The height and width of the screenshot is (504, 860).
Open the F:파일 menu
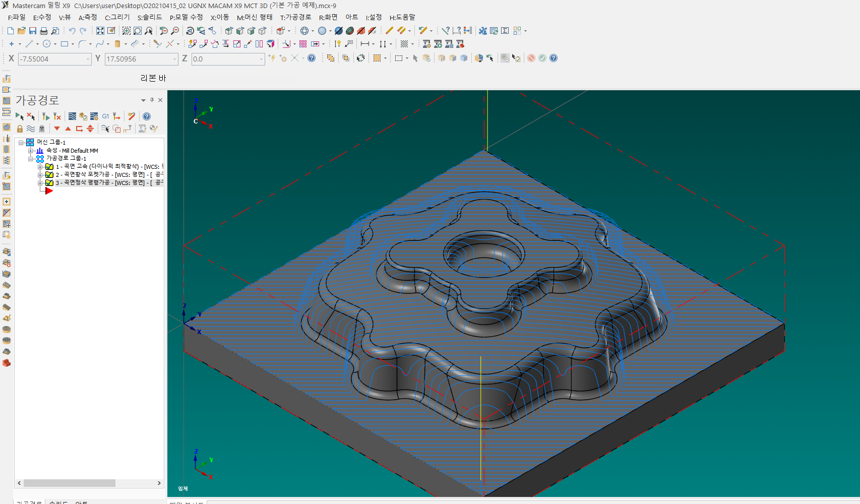17,17
